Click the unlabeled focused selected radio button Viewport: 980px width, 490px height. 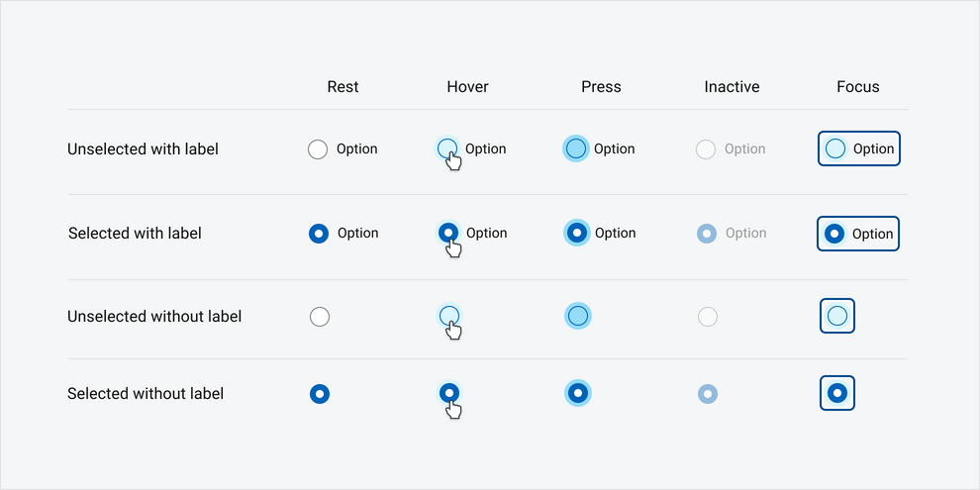836,393
